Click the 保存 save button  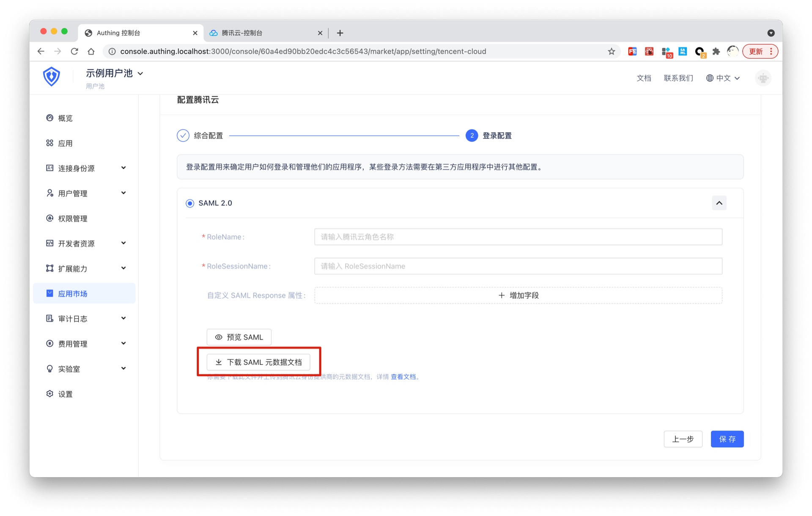coord(727,439)
